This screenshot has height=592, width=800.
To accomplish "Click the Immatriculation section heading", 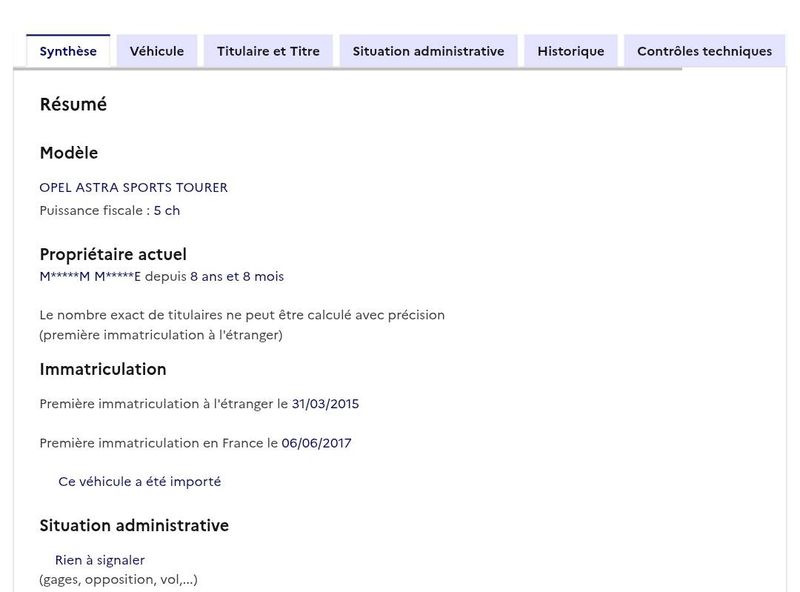I will 103,369.
